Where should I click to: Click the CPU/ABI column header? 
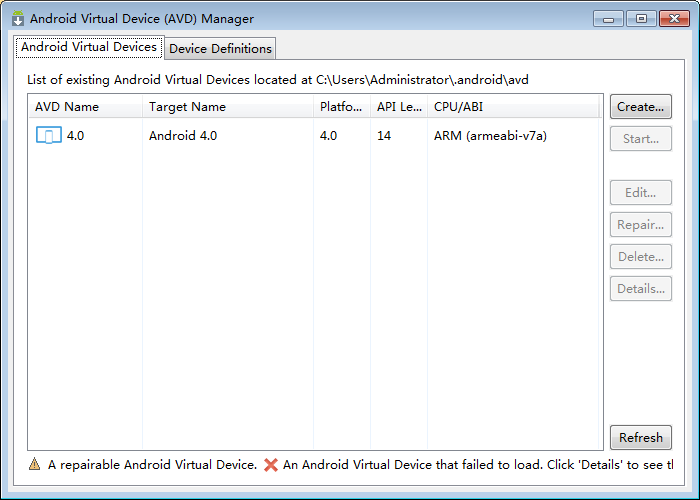(x=514, y=107)
